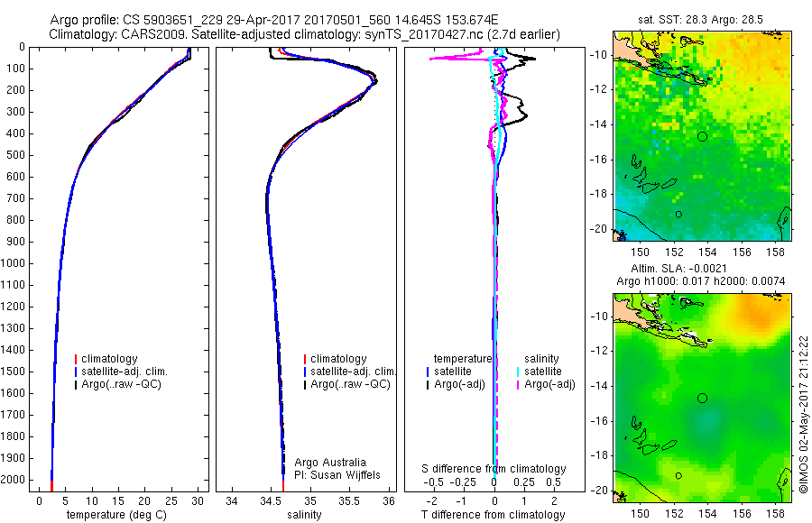
Task: Click the 'T difference from climatology' label
Action: (493, 515)
